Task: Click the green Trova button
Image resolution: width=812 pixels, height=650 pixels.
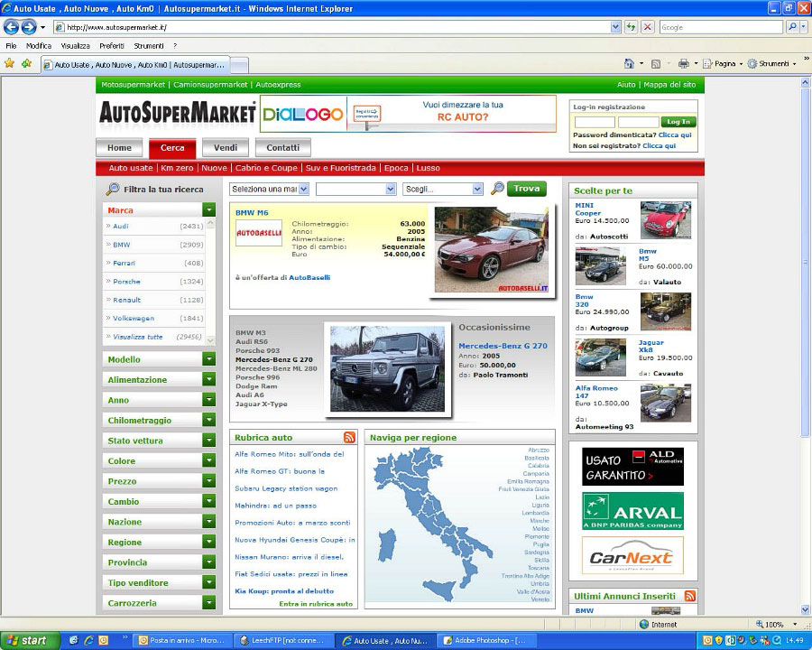Action: 527,189
